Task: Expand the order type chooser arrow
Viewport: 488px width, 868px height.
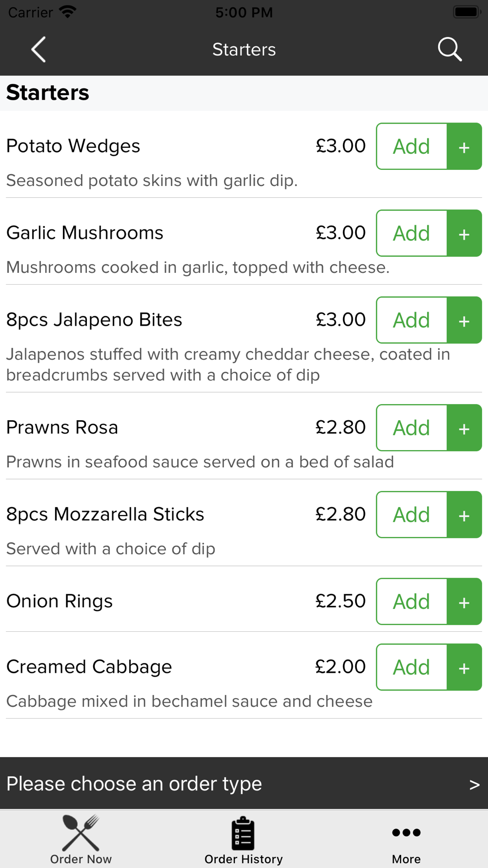Action: tap(474, 785)
